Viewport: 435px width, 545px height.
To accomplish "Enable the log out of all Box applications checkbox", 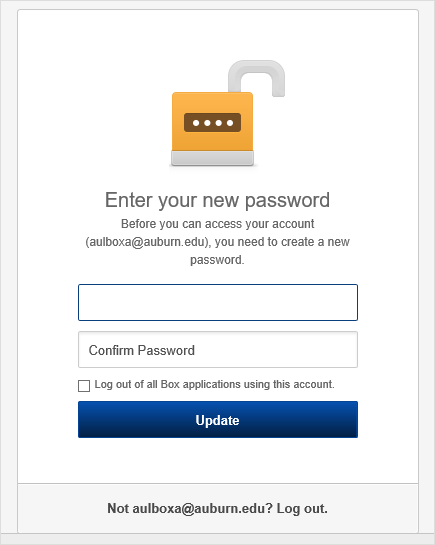I will (x=84, y=385).
